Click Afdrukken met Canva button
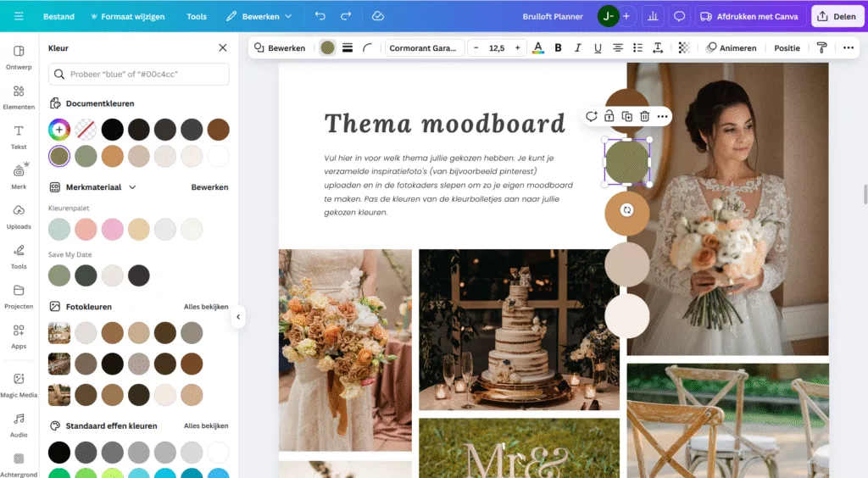This screenshot has height=478, width=868. click(749, 17)
